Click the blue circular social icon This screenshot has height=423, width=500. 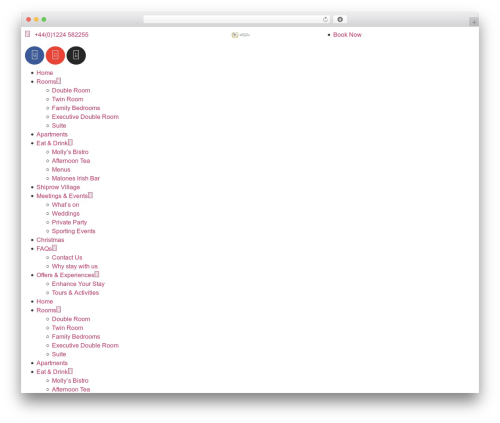(35, 55)
